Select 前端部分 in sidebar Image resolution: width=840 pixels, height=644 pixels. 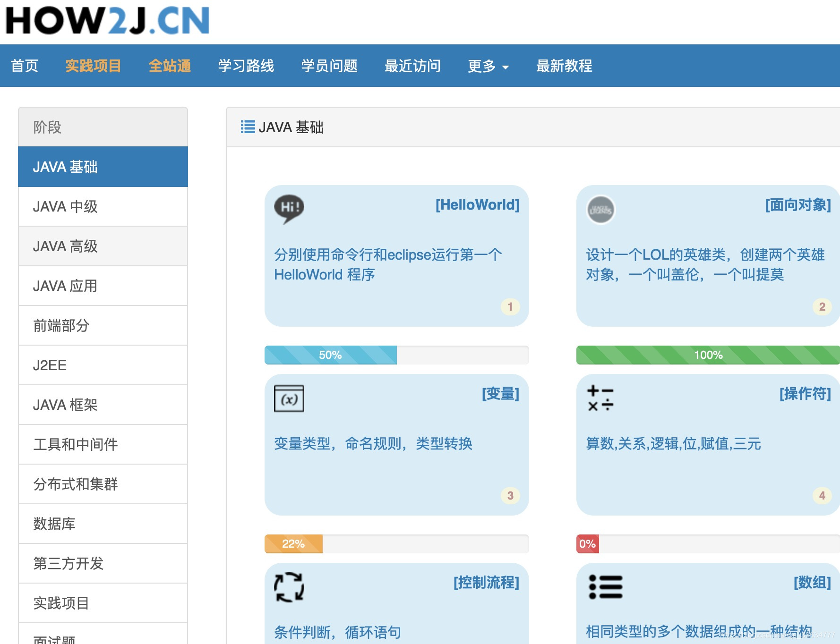(103, 325)
